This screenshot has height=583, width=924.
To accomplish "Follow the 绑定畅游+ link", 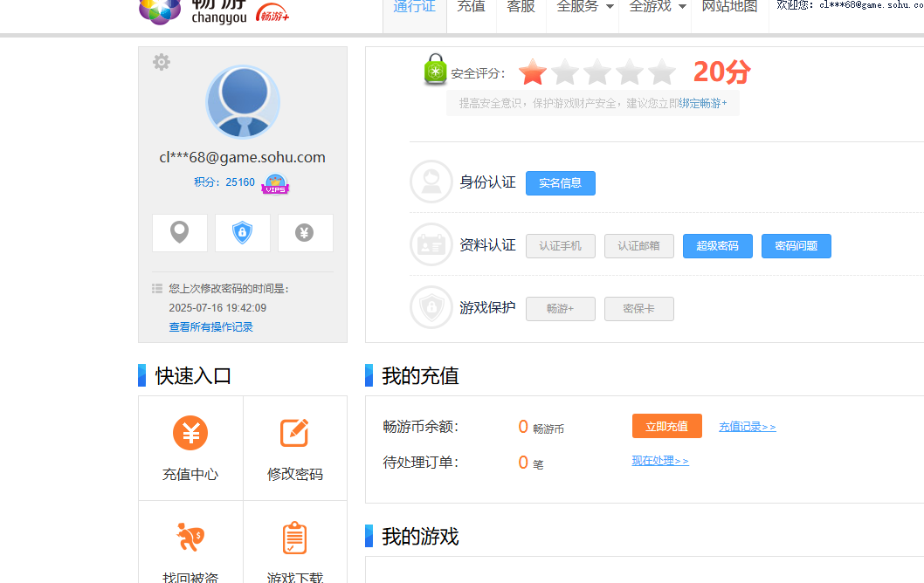I will (x=703, y=103).
